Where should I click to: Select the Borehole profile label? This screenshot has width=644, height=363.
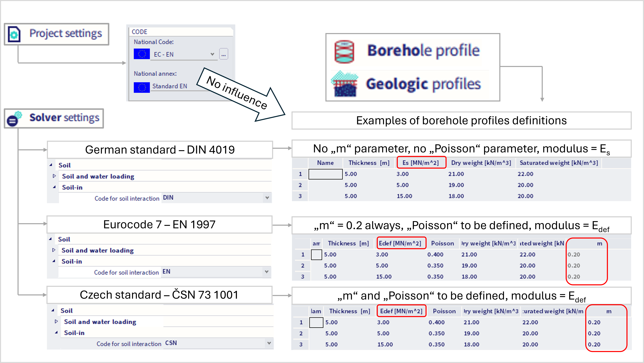(423, 51)
